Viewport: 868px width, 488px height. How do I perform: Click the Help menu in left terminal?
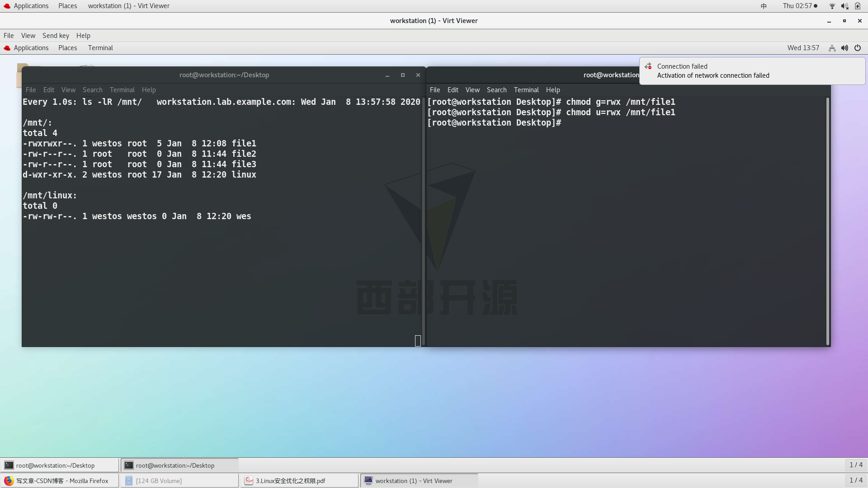click(148, 90)
